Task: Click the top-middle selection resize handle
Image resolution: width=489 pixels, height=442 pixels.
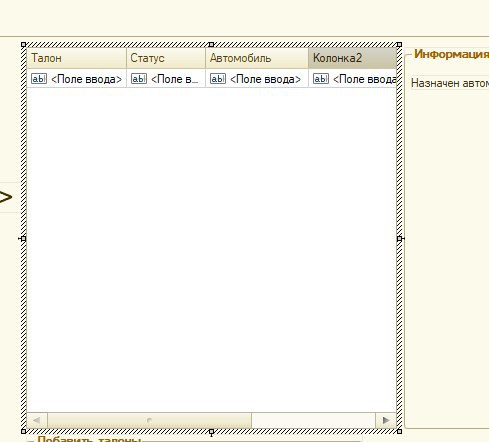Action: pyautogui.click(x=211, y=44)
